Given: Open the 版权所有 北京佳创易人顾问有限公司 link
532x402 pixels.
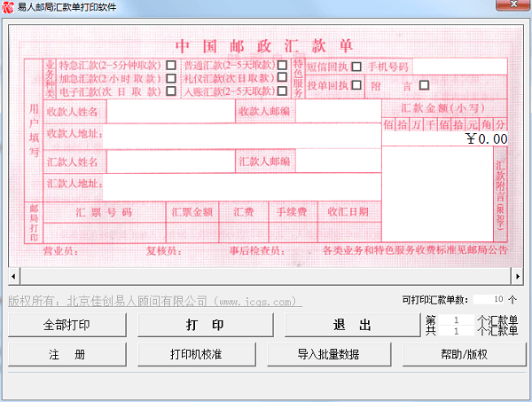Looking at the screenshot, I should [x=155, y=301].
